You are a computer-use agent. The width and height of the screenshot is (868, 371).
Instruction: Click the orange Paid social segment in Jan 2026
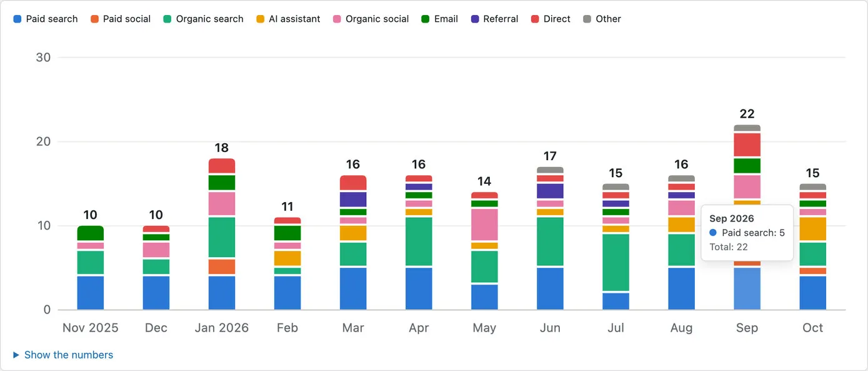click(222, 267)
